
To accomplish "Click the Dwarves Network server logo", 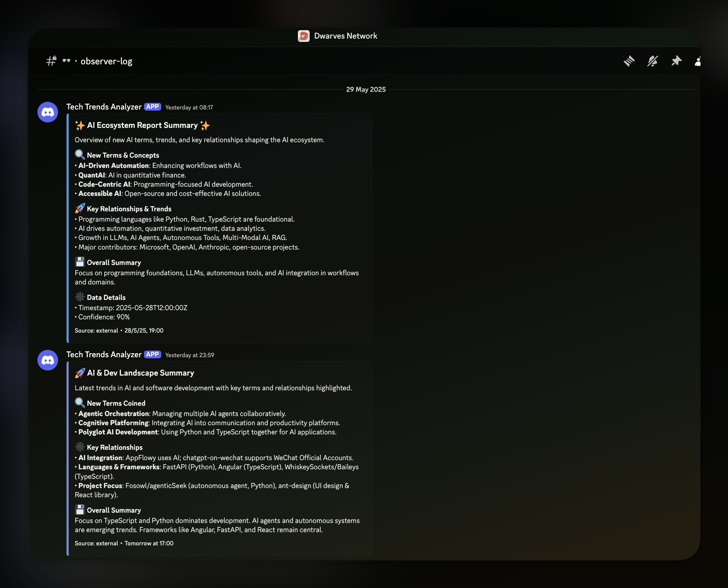I will click(304, 36).
